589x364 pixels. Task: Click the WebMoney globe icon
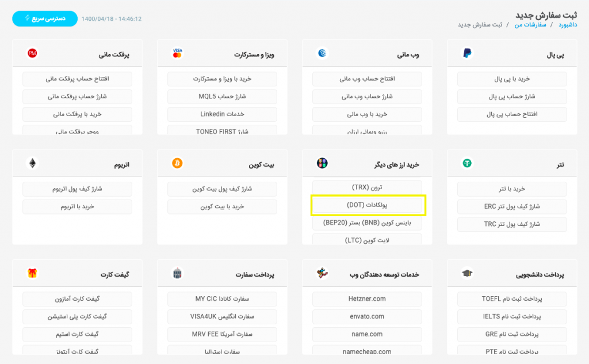(x=322, y=53)
